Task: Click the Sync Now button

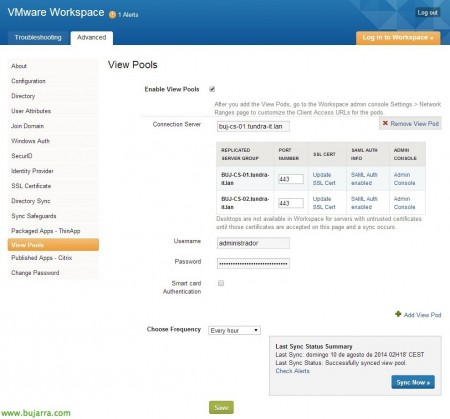Action: pos(413,382)
